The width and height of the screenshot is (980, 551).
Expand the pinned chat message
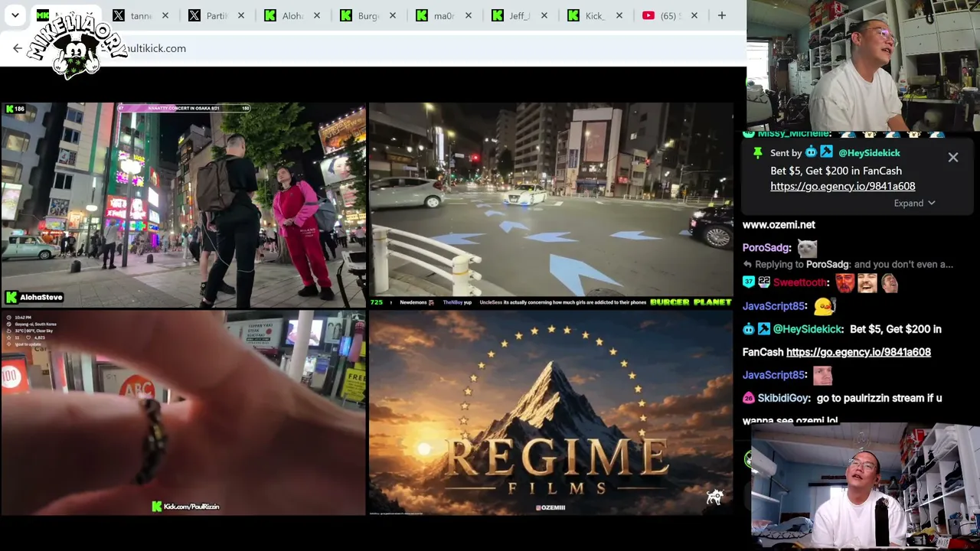click(914, 204)
